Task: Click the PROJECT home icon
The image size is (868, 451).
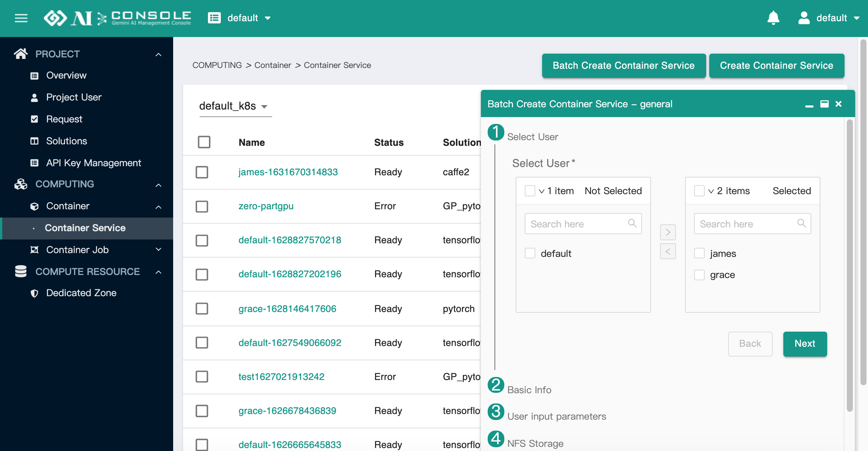Action: pos(21,54)
